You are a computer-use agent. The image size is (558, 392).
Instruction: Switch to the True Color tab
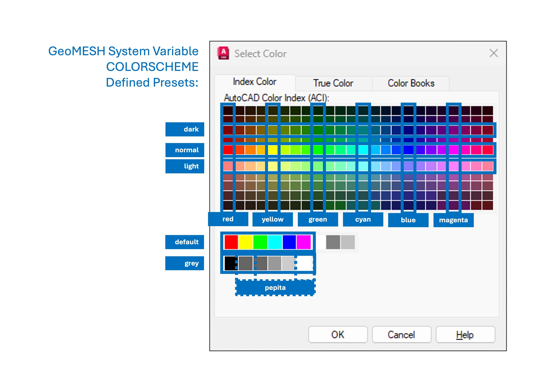point(333,83)
